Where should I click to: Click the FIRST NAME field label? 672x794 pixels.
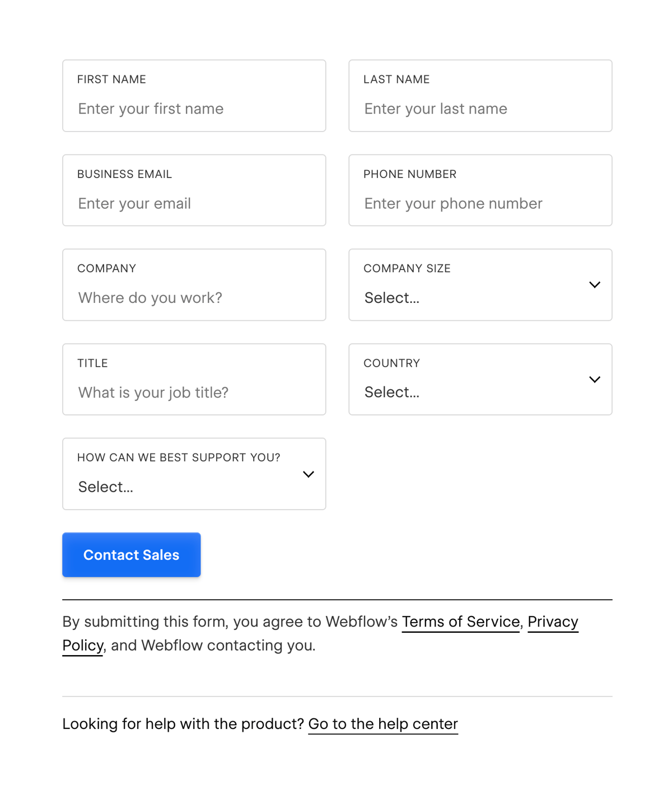click(x=111, y=79)
